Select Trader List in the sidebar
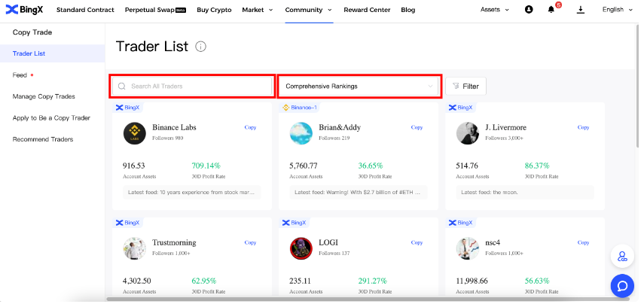This screenshot has width=644, height=304. (53, 53)
